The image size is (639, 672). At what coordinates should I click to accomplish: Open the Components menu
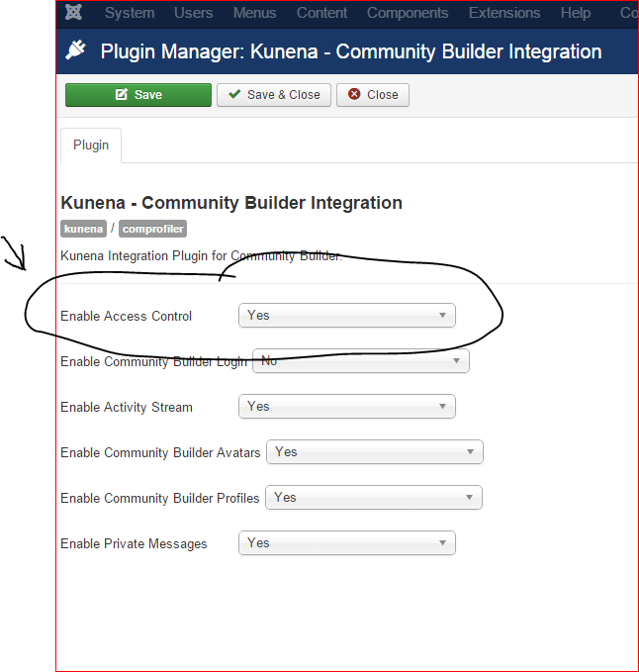coord(408,13)
